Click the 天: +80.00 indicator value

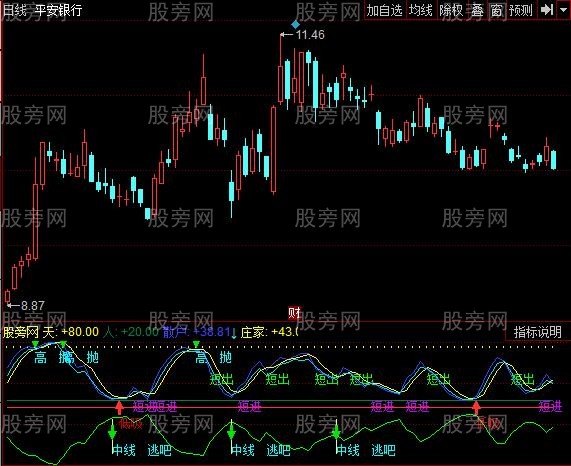click(x=71, y=332)
